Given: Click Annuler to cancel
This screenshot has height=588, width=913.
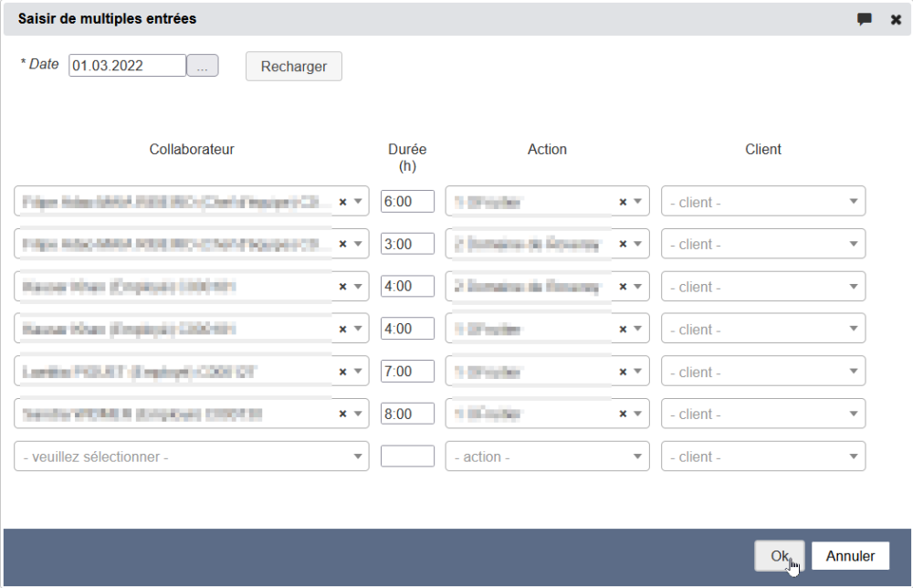Looking at the screenshot, I should [x=850, y=556].
